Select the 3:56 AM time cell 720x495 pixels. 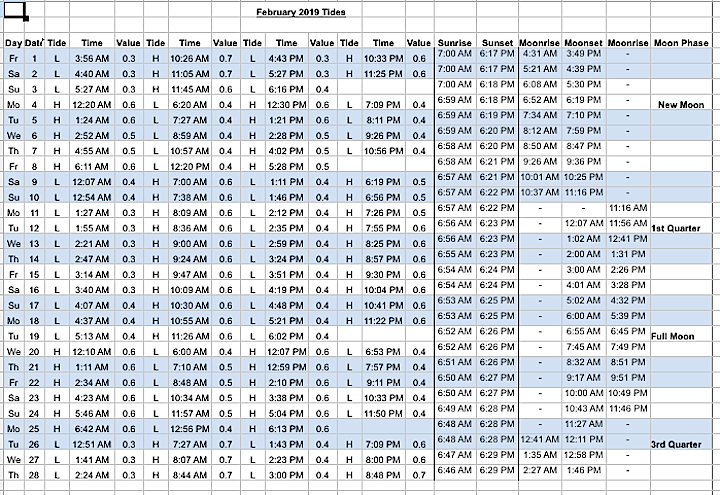(x=91, y=59)
